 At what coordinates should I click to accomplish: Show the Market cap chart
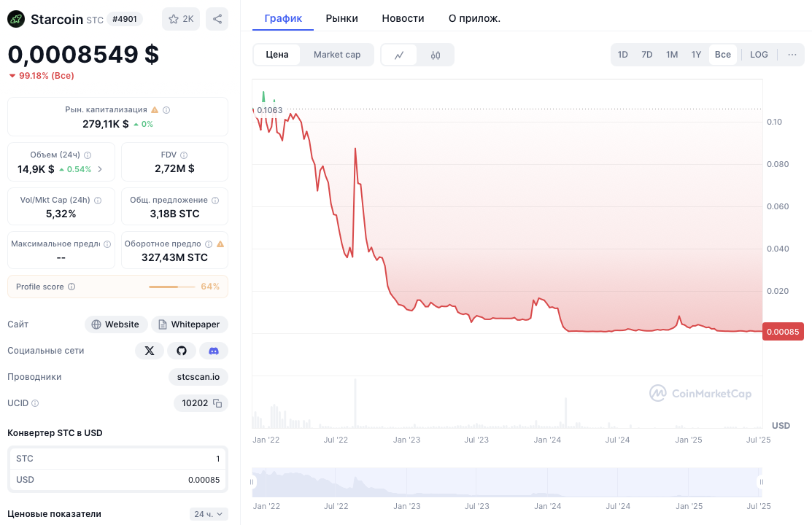click(x=337, y=55)
